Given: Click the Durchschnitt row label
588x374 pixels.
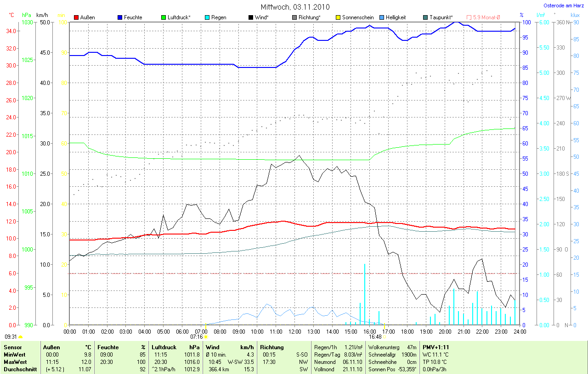Looking at the screenshot, I should click(x=20, y=369).
